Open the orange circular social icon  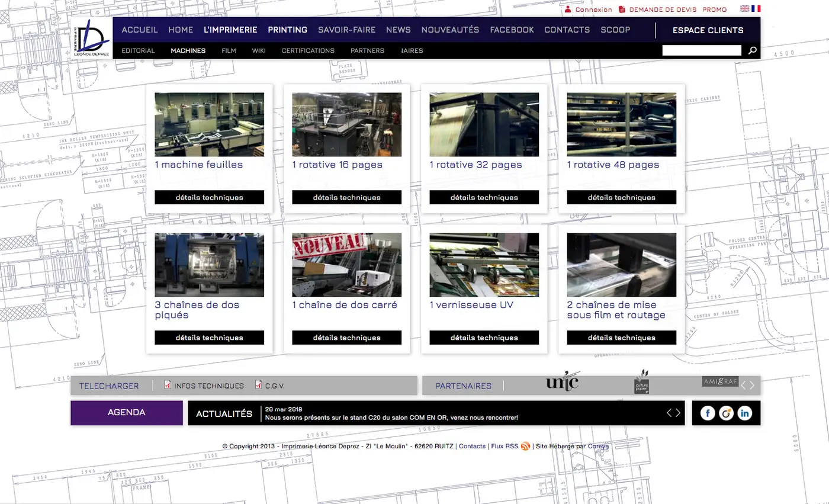point(726,413)
